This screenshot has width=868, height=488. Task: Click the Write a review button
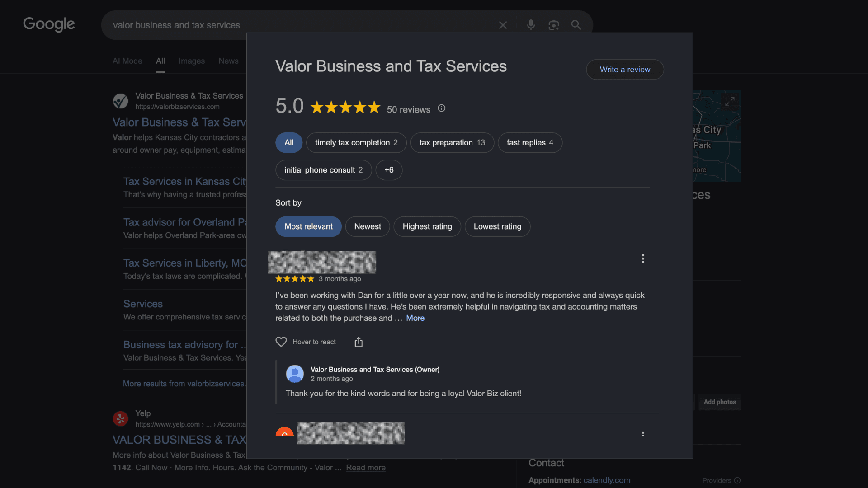(x=625, y=70)
